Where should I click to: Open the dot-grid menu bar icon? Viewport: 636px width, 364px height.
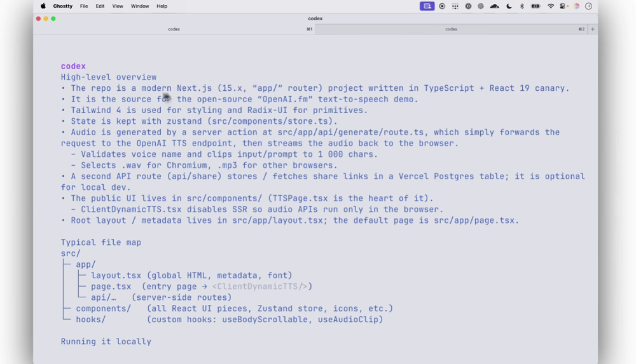click(455, 6)
